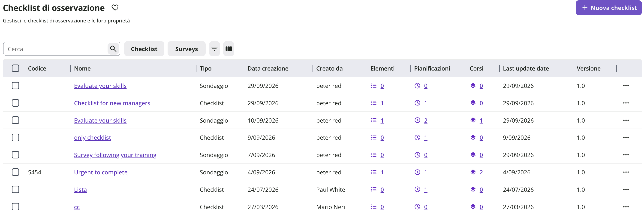Click elements list icon in Urgent to complete row
Image resolution: width=644 pixels, height=210 pixels.
374,172
